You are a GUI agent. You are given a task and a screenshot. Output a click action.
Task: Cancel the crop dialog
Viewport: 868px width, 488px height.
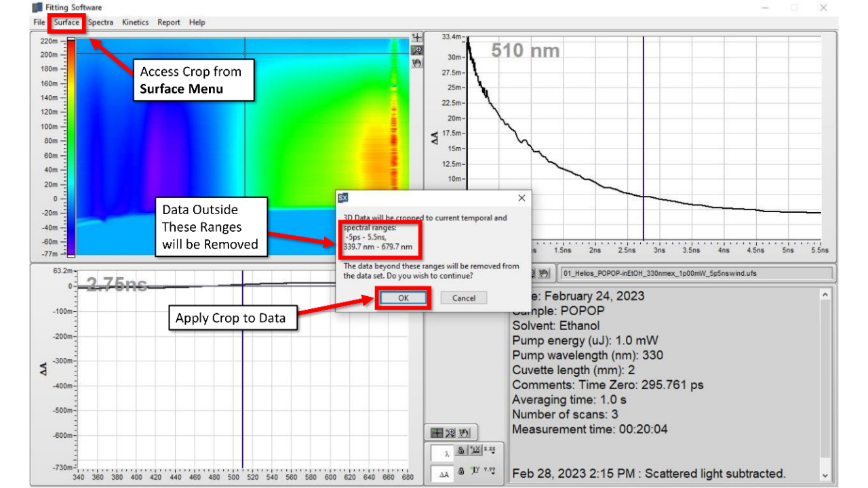pos(464,298)
